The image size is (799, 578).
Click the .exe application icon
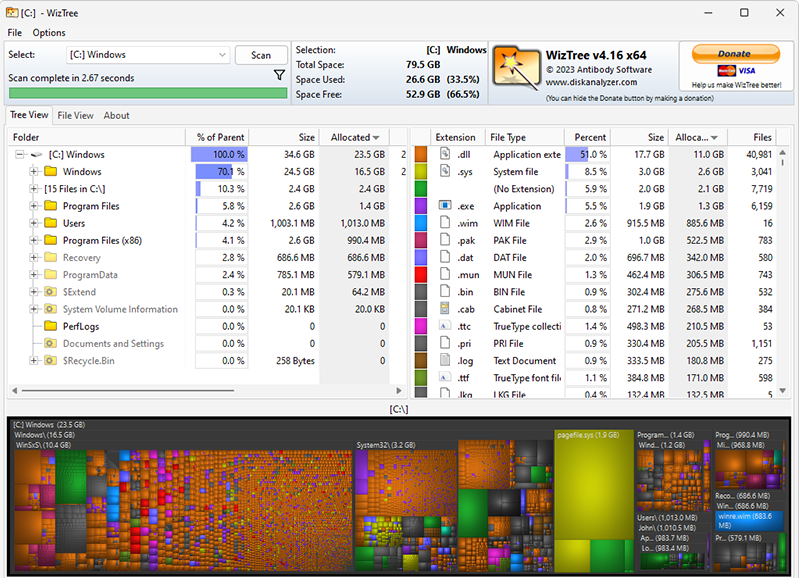pos(445,205)
